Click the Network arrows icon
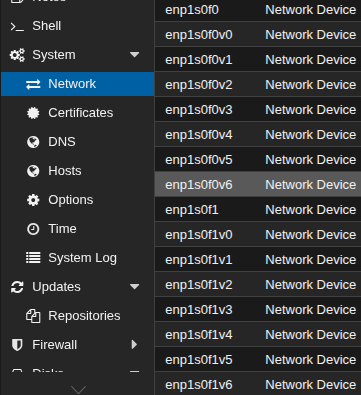361x395 pixels. pyautogui.click(x=33, y=84)
